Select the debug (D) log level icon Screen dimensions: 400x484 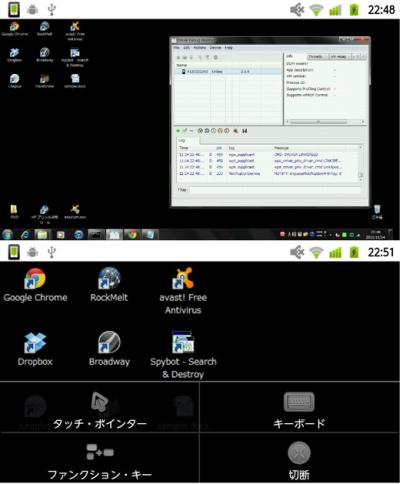pyautogui.click(x=207, y=131)
